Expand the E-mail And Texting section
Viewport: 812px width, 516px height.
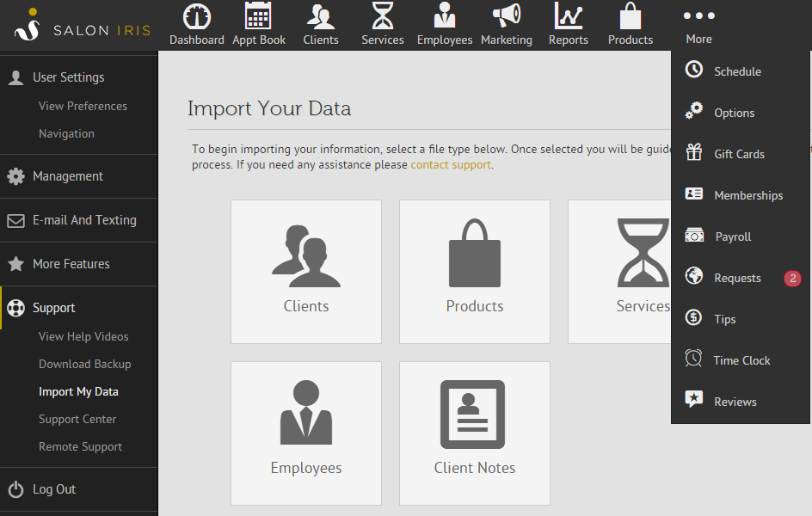tap(84, 220)
